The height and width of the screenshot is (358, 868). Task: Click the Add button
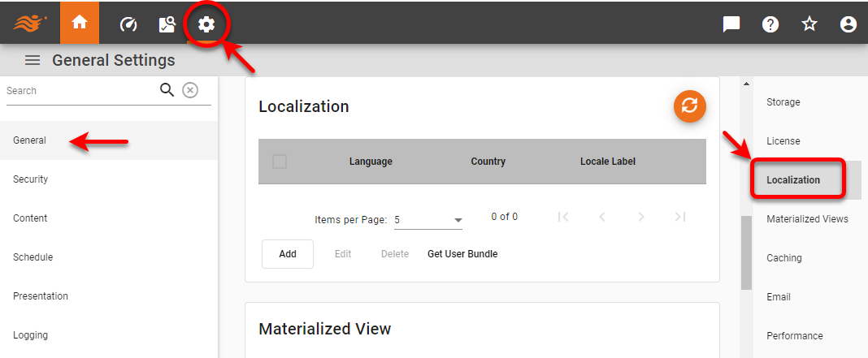click(x=288, y=254)
